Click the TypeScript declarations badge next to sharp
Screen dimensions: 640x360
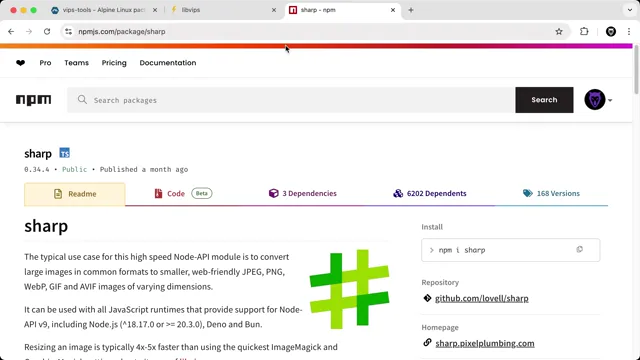[64, 153]
